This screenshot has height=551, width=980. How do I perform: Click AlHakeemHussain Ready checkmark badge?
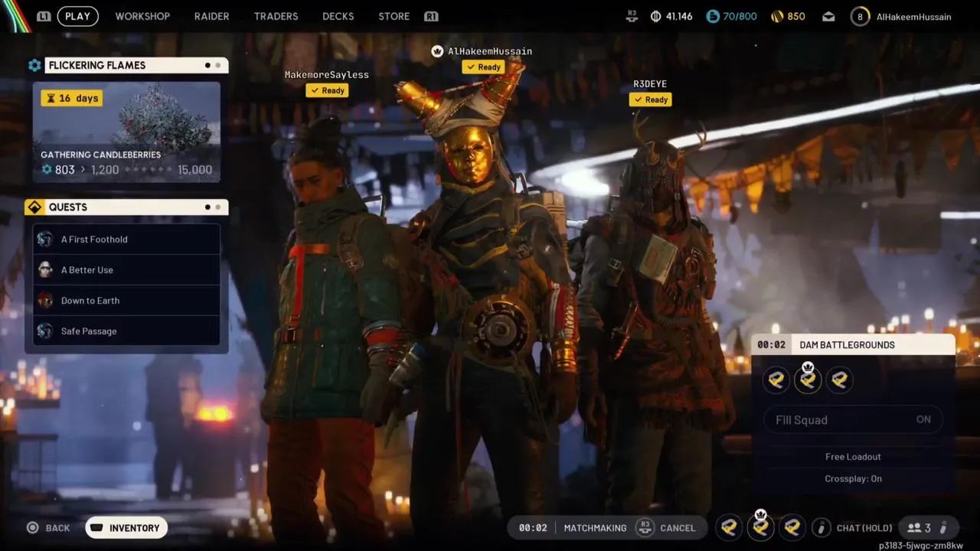483,67
